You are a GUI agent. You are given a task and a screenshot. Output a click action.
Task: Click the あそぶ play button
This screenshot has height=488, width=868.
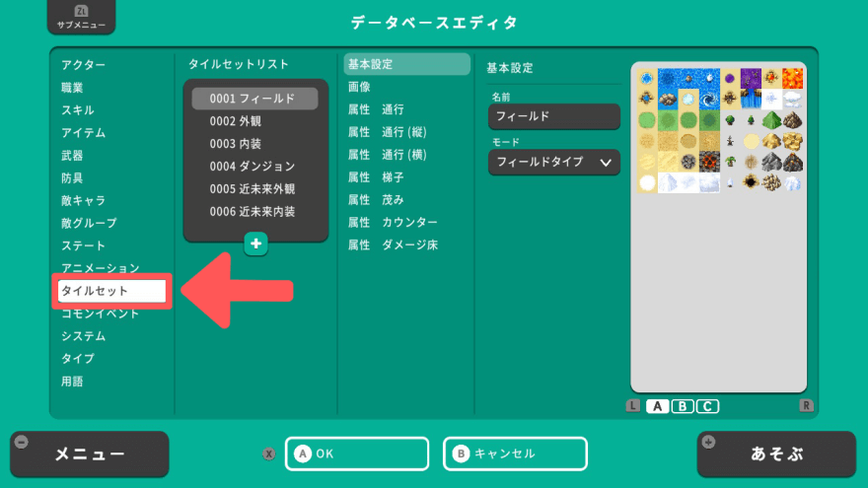(776, 453)
